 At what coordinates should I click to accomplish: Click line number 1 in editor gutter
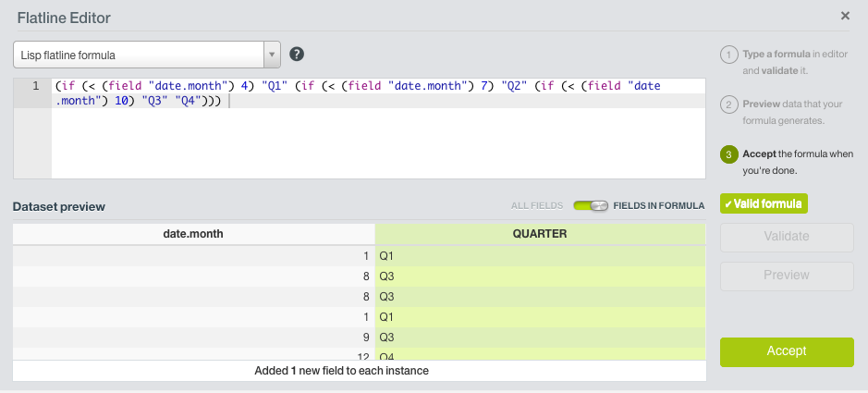pyautogui.click(x=35, y=86)
